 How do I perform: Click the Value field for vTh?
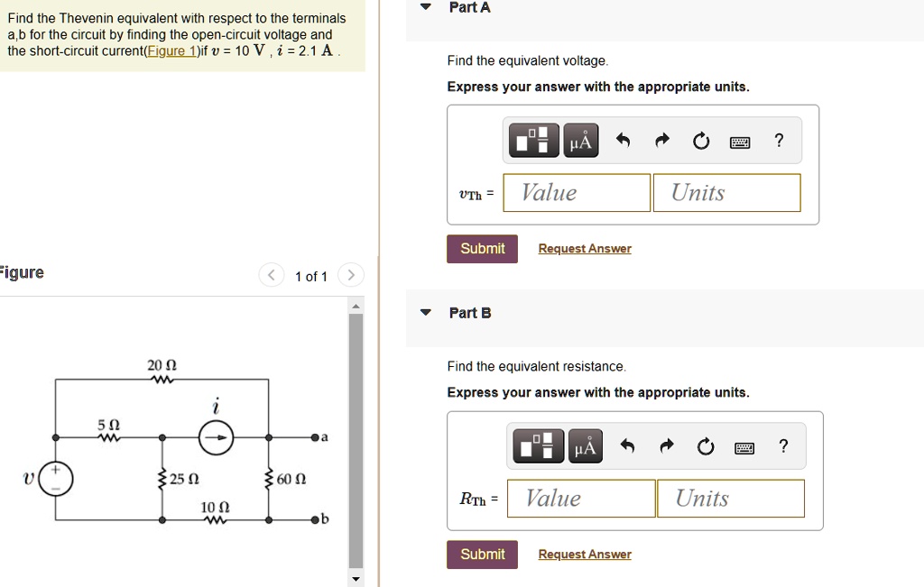click(x=576, y=192)
